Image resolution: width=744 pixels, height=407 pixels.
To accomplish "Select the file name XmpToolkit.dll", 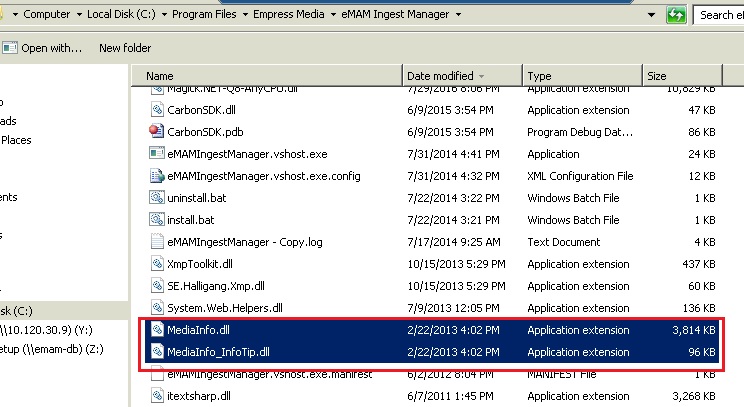I will coord(200,264).
